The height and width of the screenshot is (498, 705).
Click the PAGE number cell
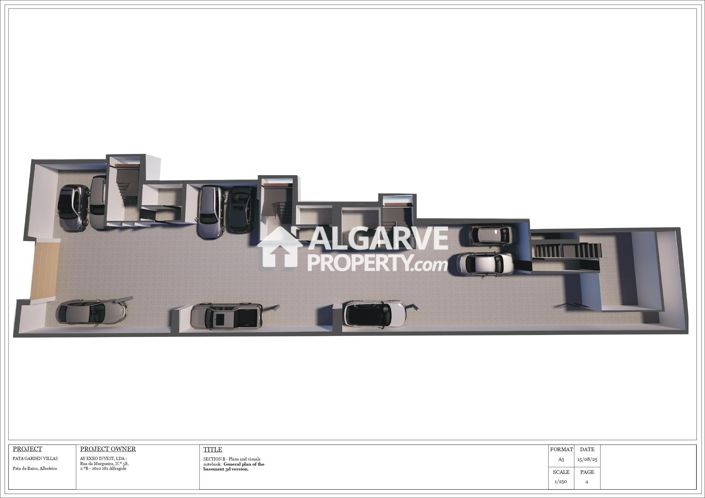[586, 477]
